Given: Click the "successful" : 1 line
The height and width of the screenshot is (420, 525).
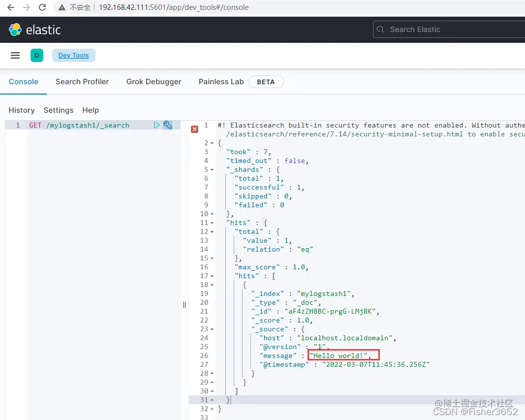Looking at the screenshot, I should pos(270,188).
